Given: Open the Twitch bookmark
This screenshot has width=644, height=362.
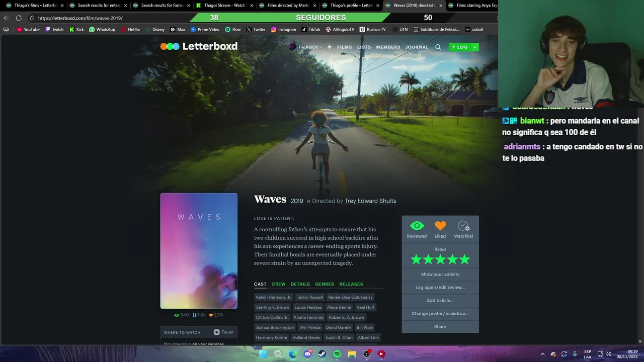Looking at the screenshot, I should (54, 30).
